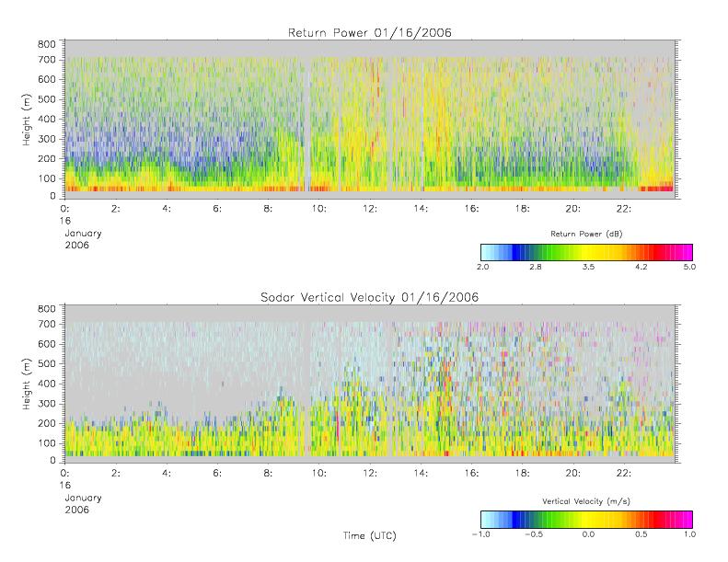Click the -0.5 value on velocity colorbar

(534, 534)
